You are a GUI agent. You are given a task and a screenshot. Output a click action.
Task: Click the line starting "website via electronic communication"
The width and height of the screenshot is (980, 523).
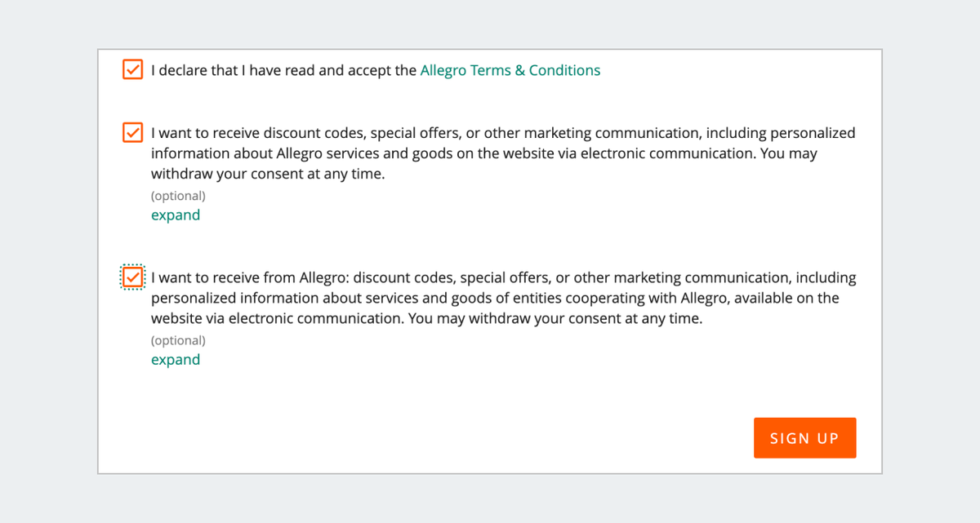pyautogui.click(x=426, y=319)
